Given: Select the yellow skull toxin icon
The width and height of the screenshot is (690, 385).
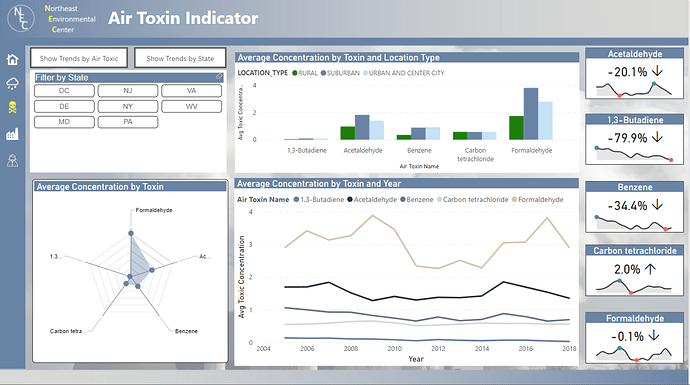Looking at the screenshot, I should click(12, 107).
